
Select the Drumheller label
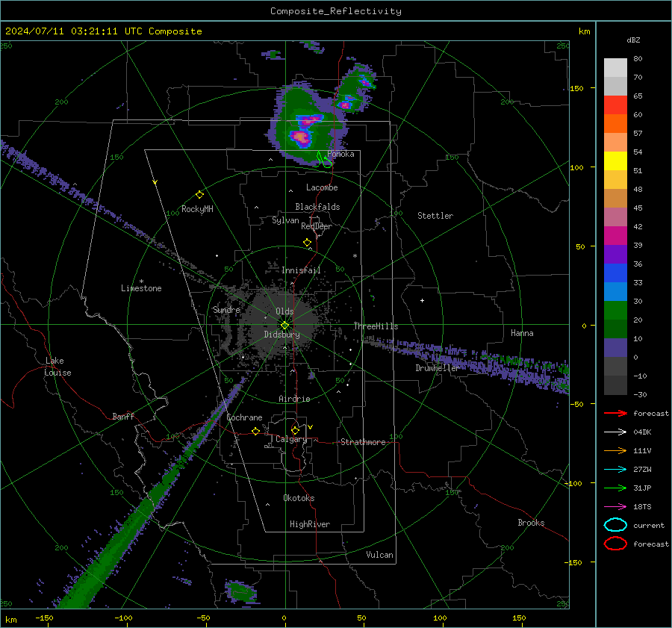[437, 368]
